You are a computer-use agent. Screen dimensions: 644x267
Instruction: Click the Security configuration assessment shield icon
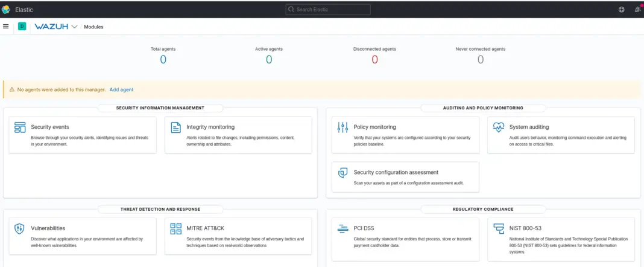pos(343,173)
